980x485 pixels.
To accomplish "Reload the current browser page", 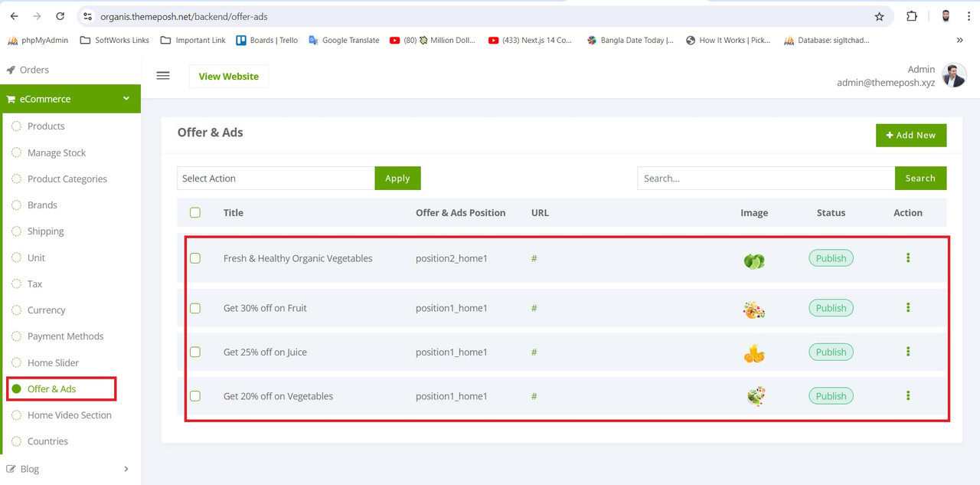I will coord(60,16).
